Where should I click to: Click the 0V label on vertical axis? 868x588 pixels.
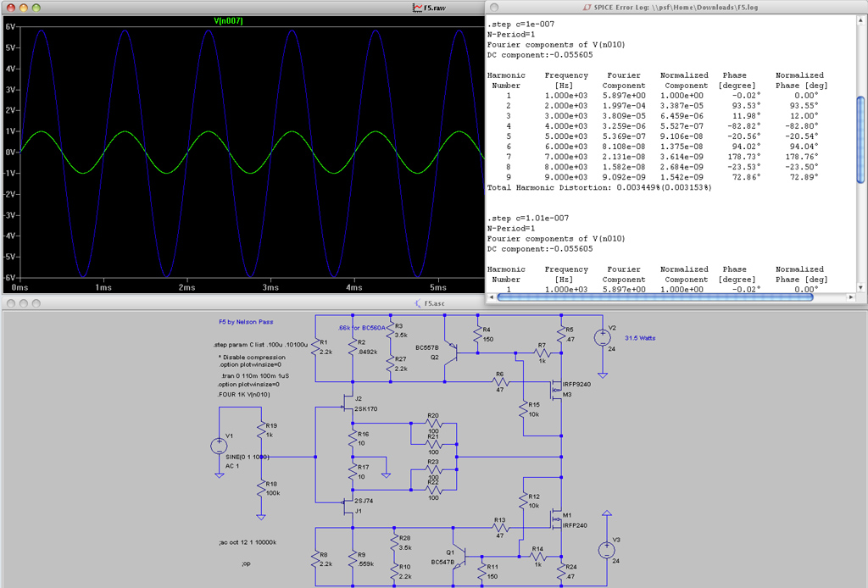[x=10, y=153]
